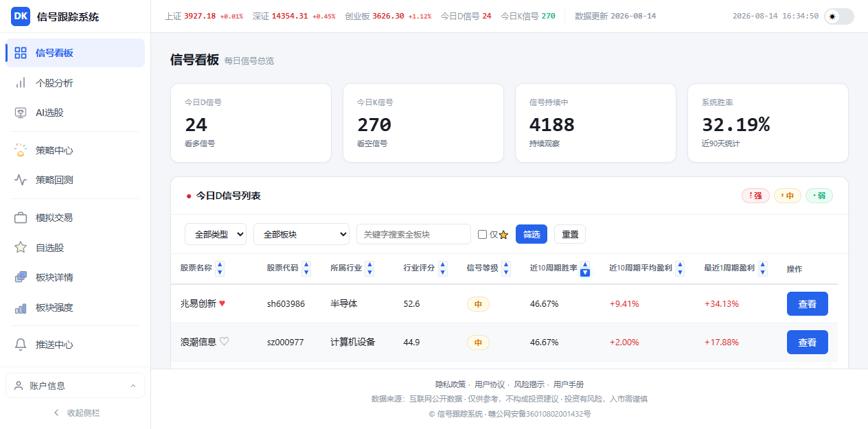The width and height of the screenshot is (868, 429).
Task: Select 板块强度 in the sidebar
Action: pos(76,308)
